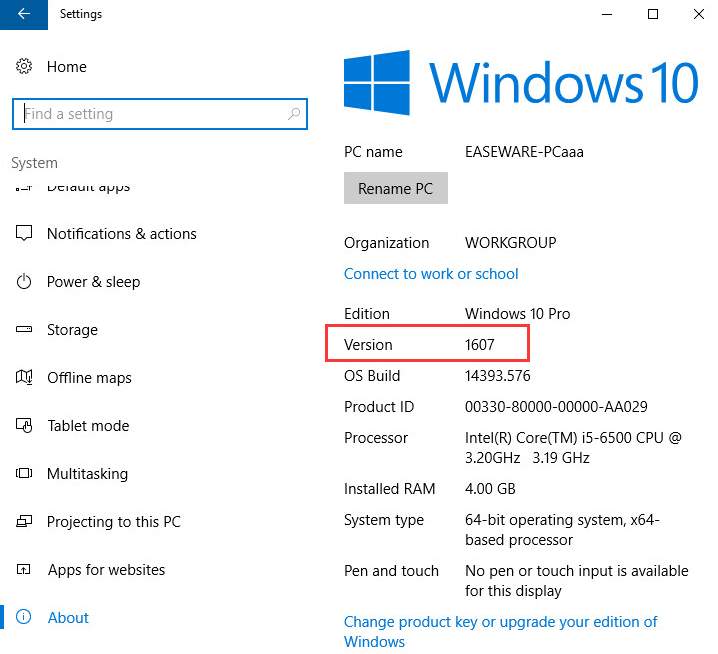Open Storage settings
Viewport: 718px width, 654px height.
[x=72, y=330]
